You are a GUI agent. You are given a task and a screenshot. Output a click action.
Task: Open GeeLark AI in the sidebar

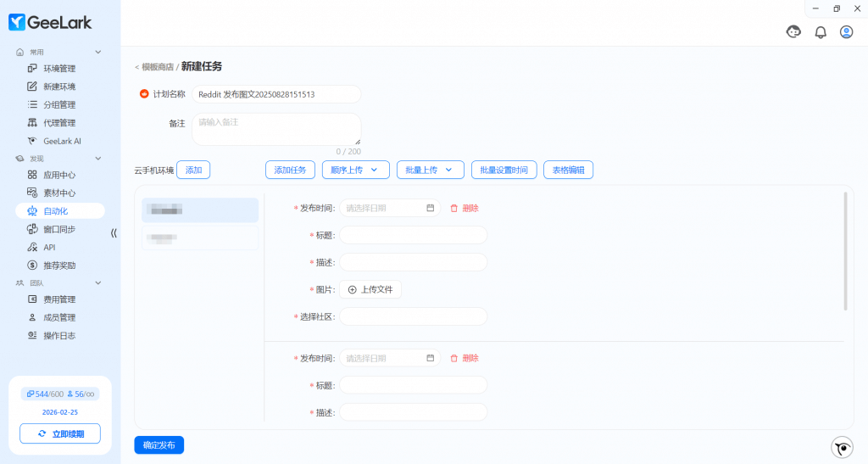click(x=61, y=141)
